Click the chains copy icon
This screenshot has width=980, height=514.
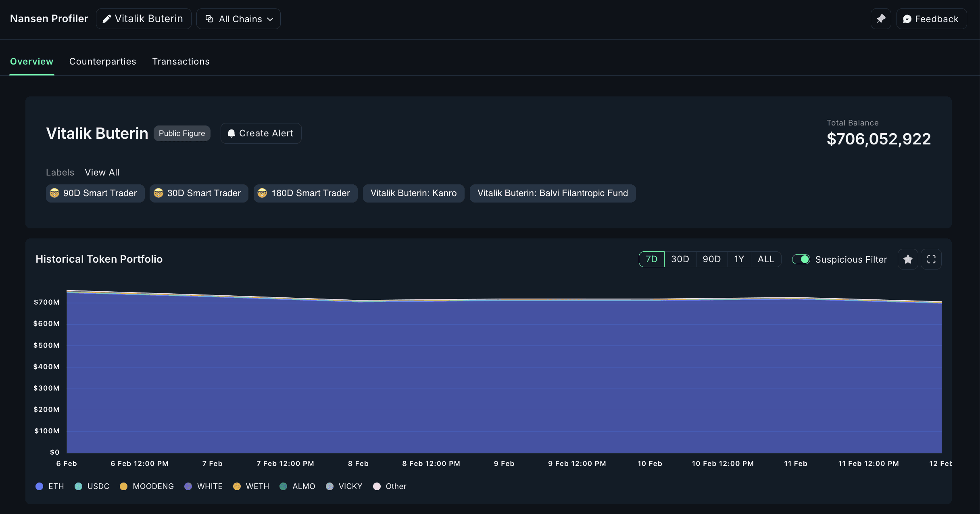click(209, 19)
